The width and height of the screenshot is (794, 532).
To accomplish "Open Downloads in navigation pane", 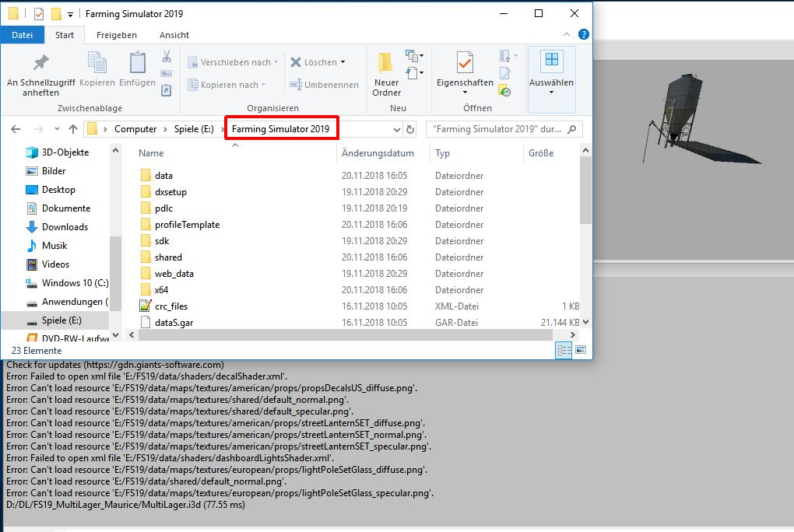I will coord(65,227).
